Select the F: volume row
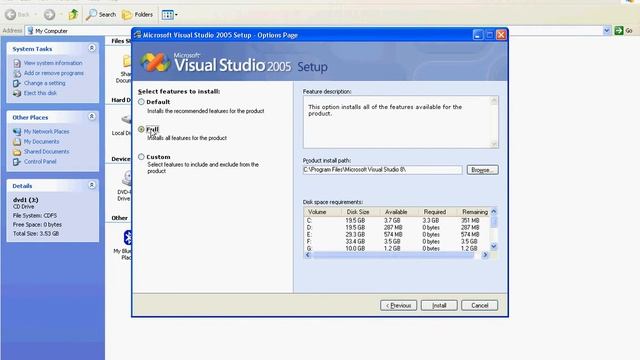Viewport: 640px width, 360px height. pyautogui.click(x=397, y=241)
